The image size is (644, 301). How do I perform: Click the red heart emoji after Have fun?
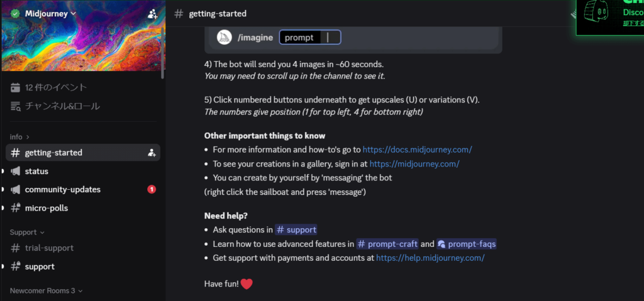coord(247,284)
